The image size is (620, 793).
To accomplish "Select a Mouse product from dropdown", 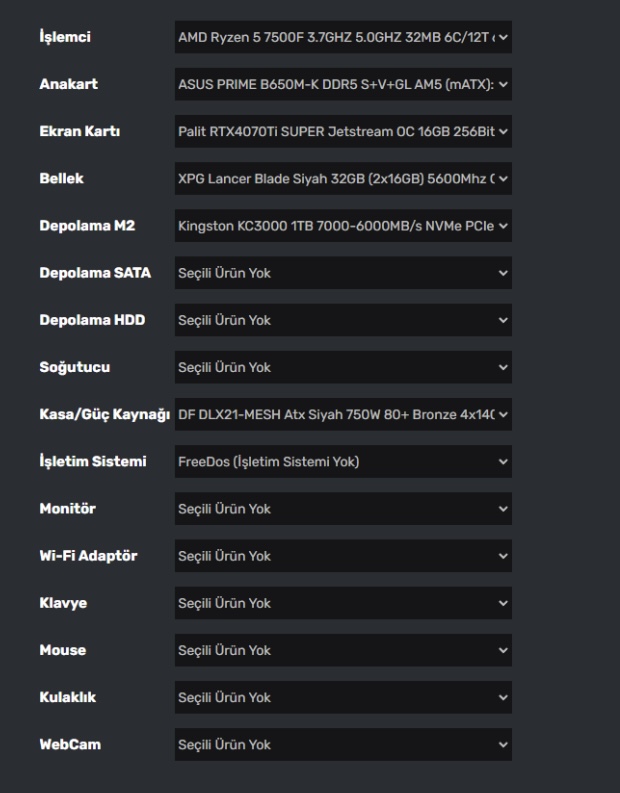I will [342, 650].
